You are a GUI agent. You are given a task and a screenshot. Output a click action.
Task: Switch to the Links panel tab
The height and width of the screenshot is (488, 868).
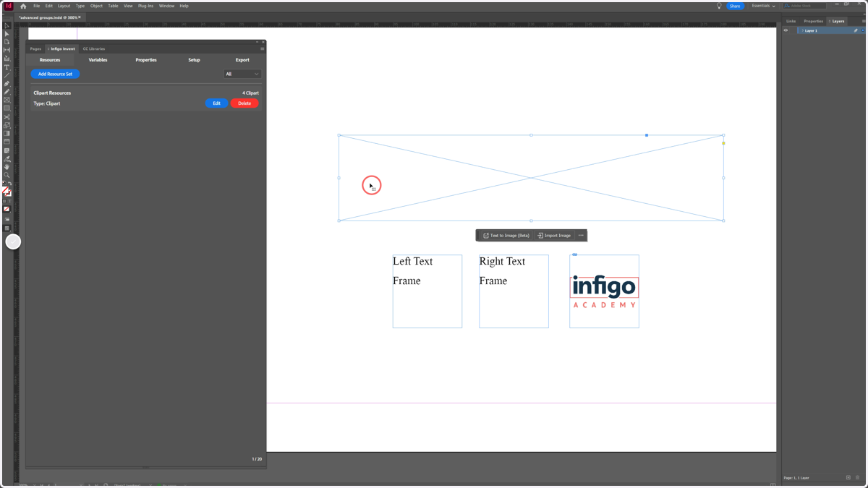pos(791,21)
